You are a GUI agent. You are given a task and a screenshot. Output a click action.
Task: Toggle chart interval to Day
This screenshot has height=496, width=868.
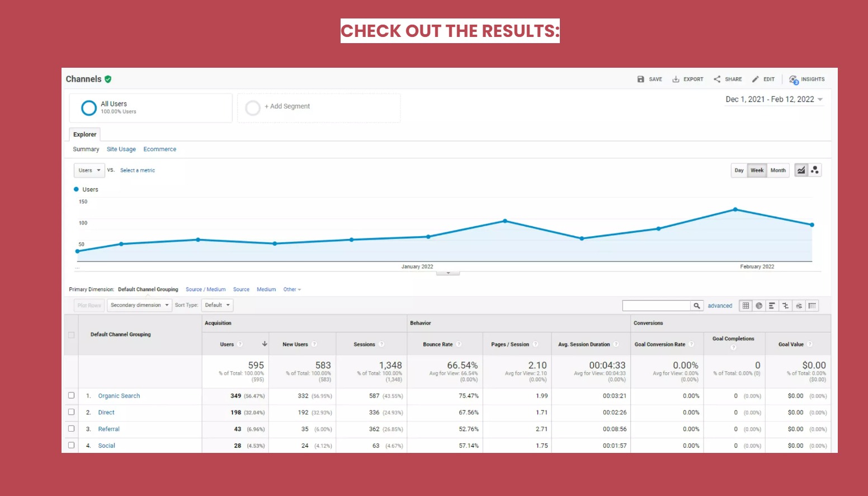coord(739,170)
